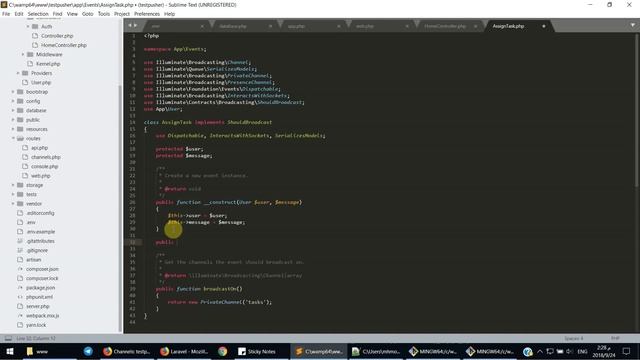Image resolution: width=640 pixels, height=360 pixels.
Task: Click the public folder in sidebar
Action: click(x=33, y=120)
